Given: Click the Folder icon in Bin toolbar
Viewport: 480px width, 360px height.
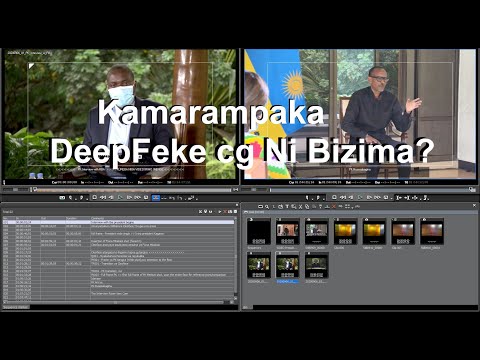Looking at the screenshot, I should pos(260,207).
